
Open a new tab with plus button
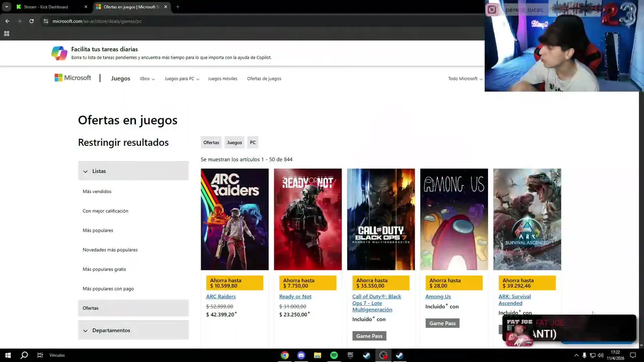point(178,7)
